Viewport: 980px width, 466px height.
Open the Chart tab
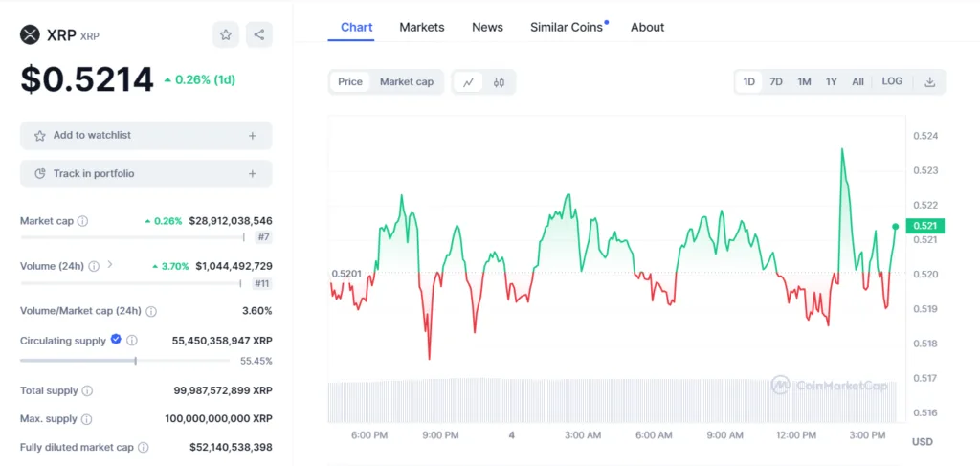point(357,27)
